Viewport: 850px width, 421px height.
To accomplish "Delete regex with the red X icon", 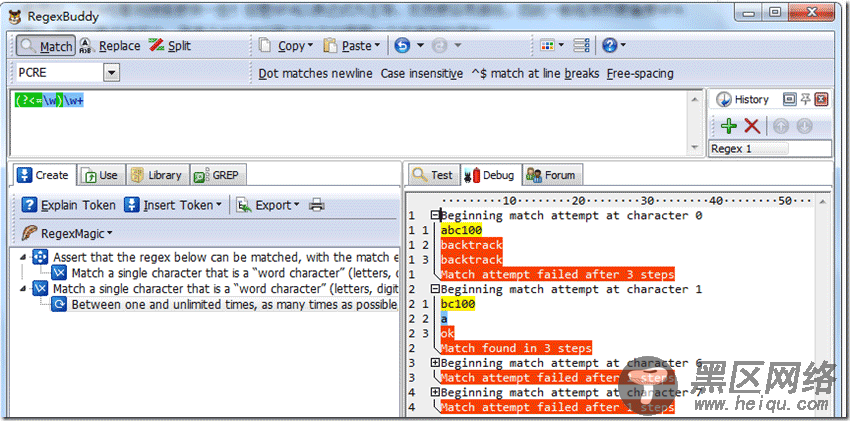I will [751, 126].
